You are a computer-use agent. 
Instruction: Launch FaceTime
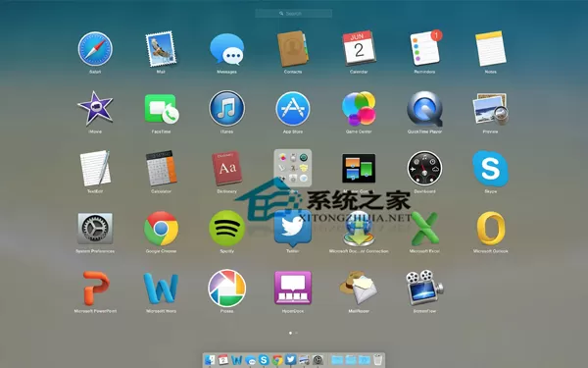pyautogui.click(x=162, y=109)
